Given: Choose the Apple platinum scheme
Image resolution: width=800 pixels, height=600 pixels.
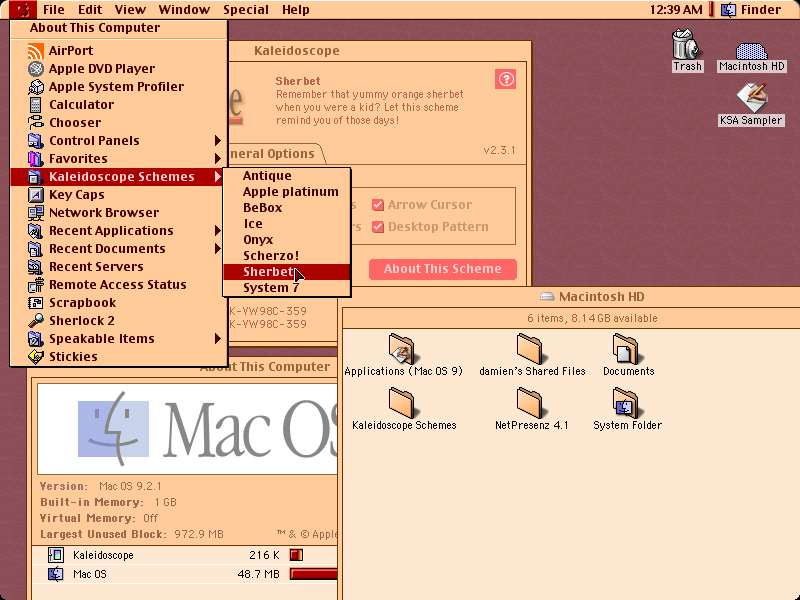Looking at the screenshot, I should (x=287, y=192).
